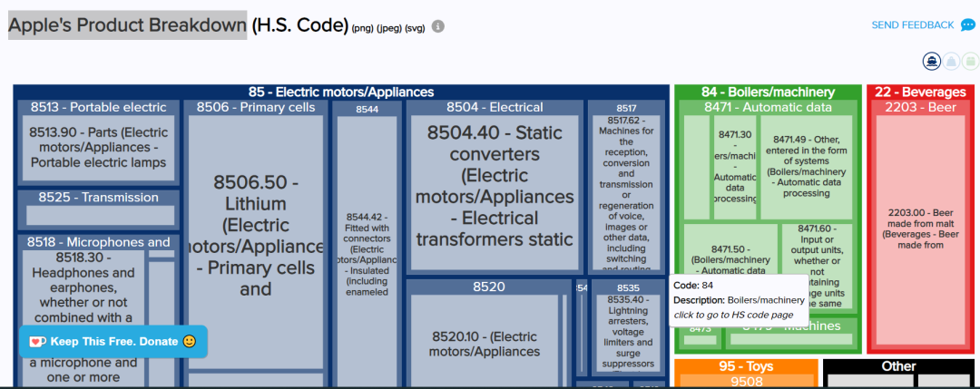The image size is (980, 389).
Task: Click the 2203.00 Beer made from malt tile
Action: (x=920, y=227)
